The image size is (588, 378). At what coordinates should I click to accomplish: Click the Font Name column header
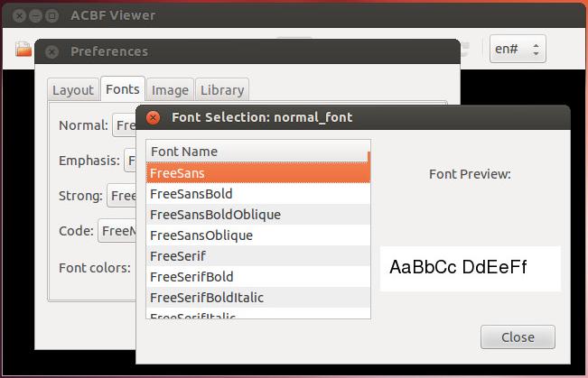point(257,152)
